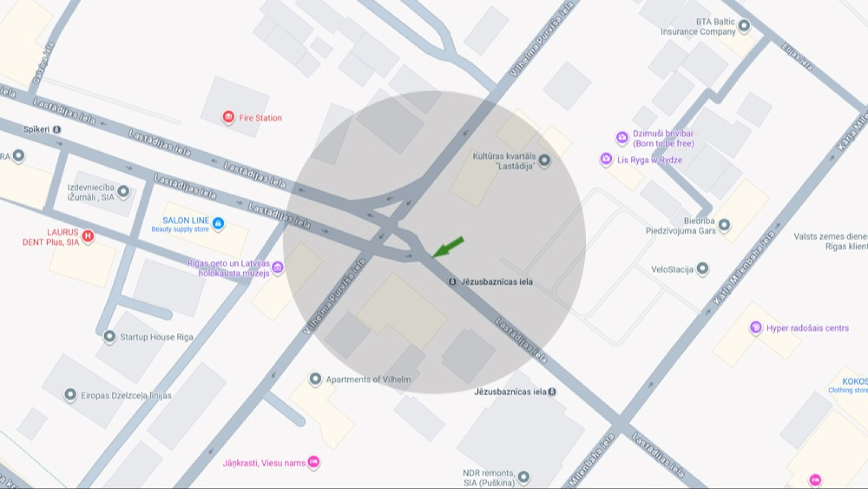Select the Jāņkrasti, Viesu nams lodging pin
The height and width of the screenshot is (489, 868).
point(314,462)
